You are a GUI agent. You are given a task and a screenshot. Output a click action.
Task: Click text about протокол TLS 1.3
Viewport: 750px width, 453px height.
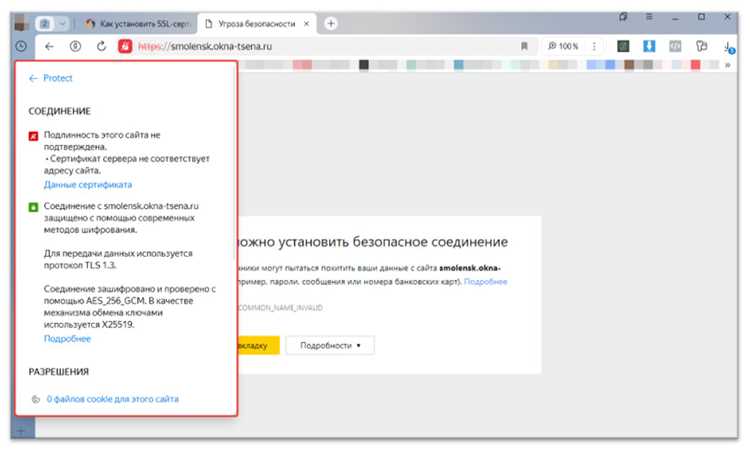[118, 259]
